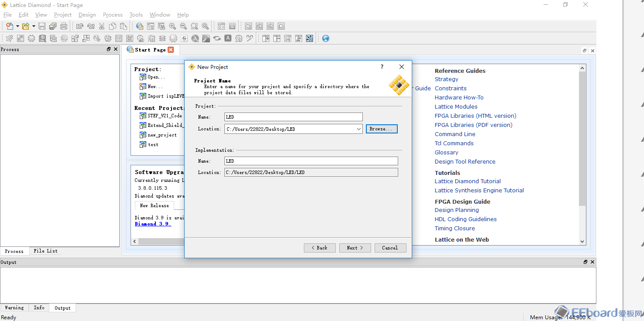Close the Output panel

click(592, 262)
